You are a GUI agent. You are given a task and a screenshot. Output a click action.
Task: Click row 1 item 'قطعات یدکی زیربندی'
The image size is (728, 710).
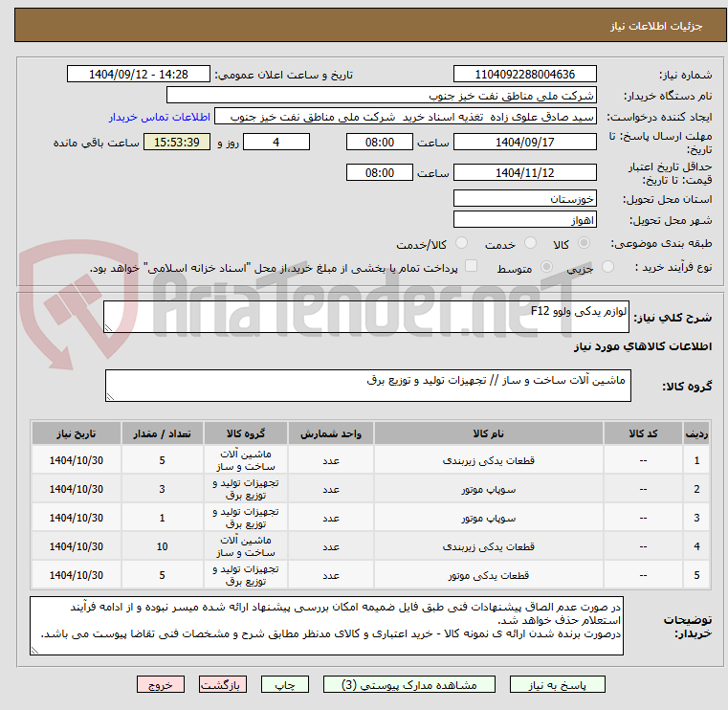489,460
